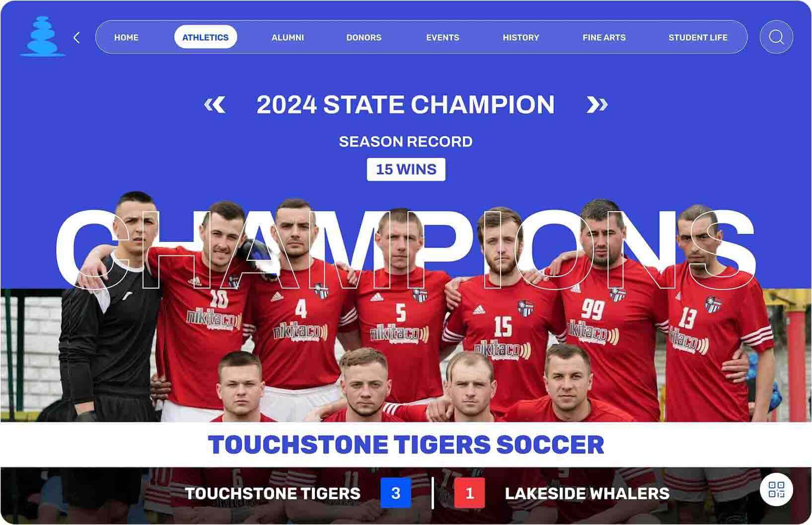Viewport: 812px width, 525px height.
Task: Open the Fine Arts tab
Action: coord(604,37)
